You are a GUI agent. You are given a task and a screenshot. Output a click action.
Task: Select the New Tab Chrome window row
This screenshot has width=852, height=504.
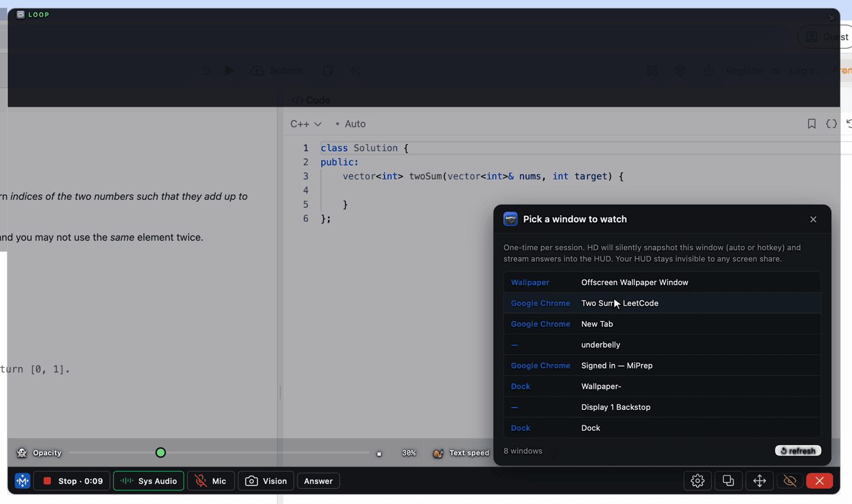click(x=662, y=324)
